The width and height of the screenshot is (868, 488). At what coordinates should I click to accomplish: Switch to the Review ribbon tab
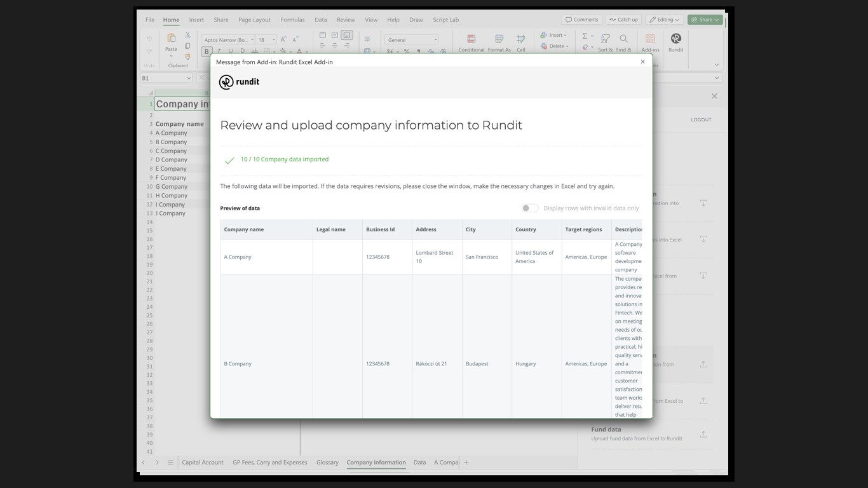[x=346, y=20]
